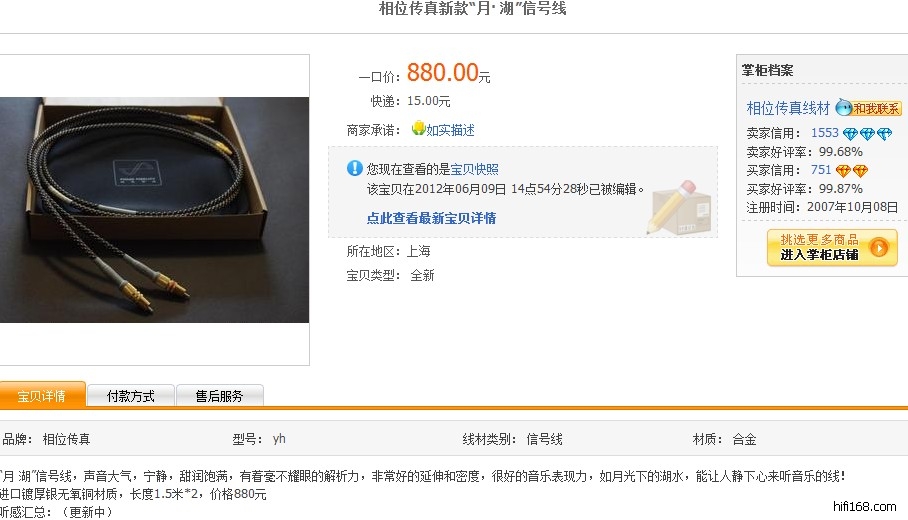Viewport: 908px width, 520px height.
Task: Click seller credit score 1553
Action: (x=825, y=133)
